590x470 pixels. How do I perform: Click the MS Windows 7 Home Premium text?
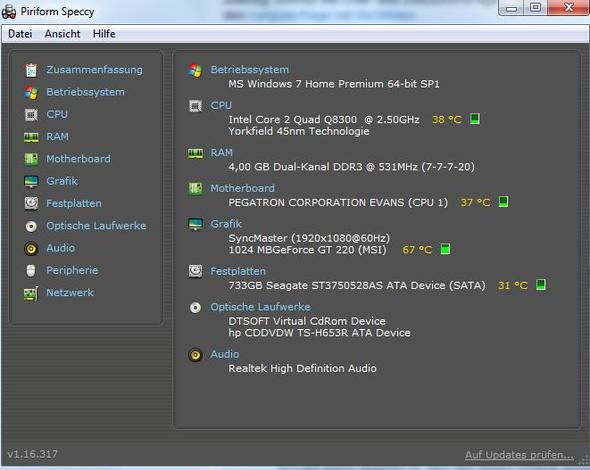pyautogui.click(x=334, y=84)
